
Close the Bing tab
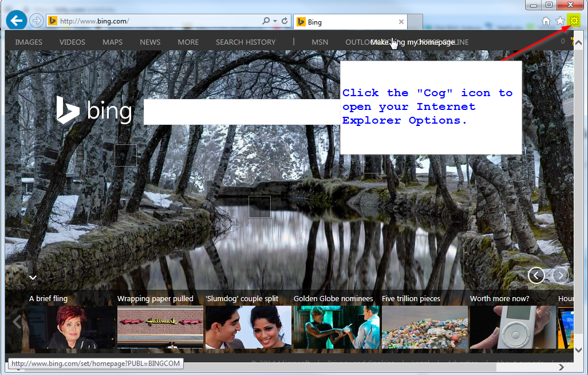(x=401, y=22)
